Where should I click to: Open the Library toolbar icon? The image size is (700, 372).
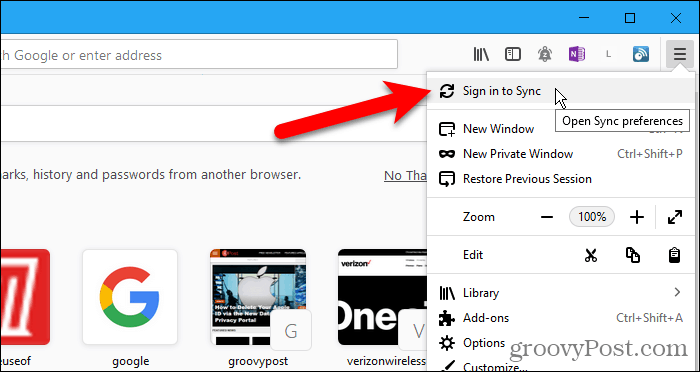pos(481,54)
